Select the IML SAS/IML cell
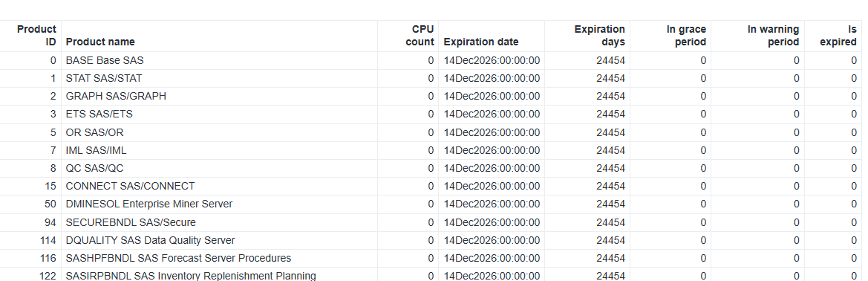 tap(220, 150)
